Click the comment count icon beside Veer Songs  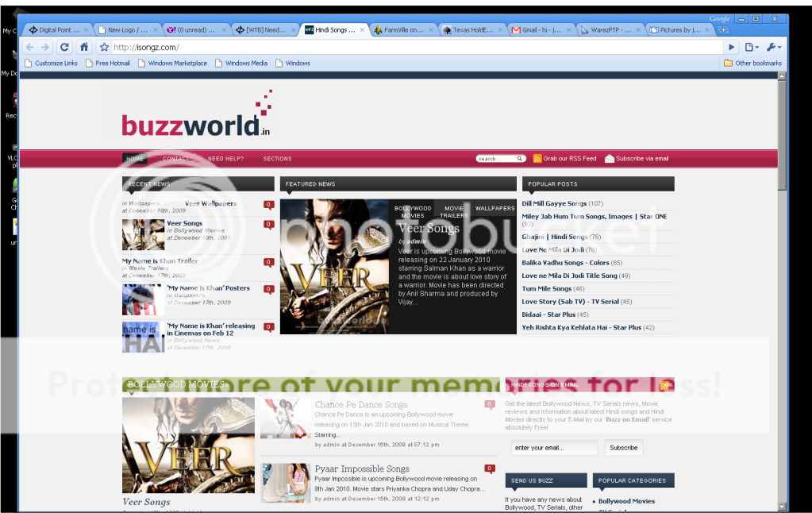pyautogui.click(x=269, y=225)
